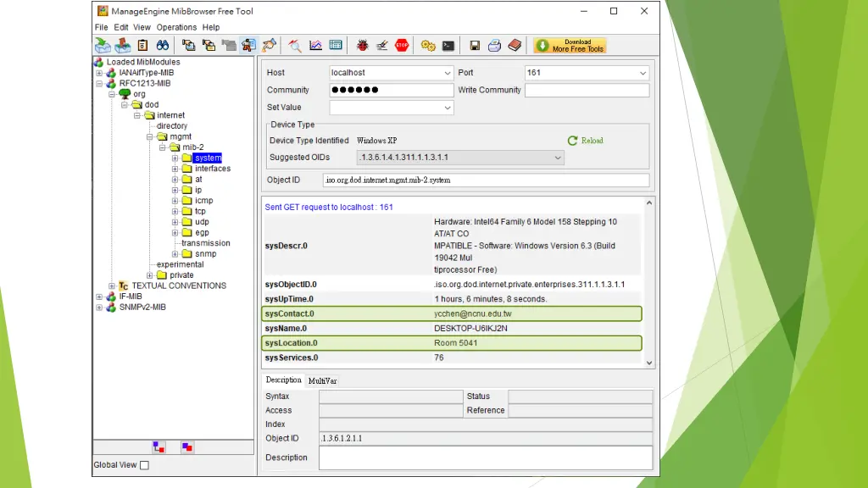Click the Description text field at the bottom
868x488 pixels.
[x=486, y=458]
